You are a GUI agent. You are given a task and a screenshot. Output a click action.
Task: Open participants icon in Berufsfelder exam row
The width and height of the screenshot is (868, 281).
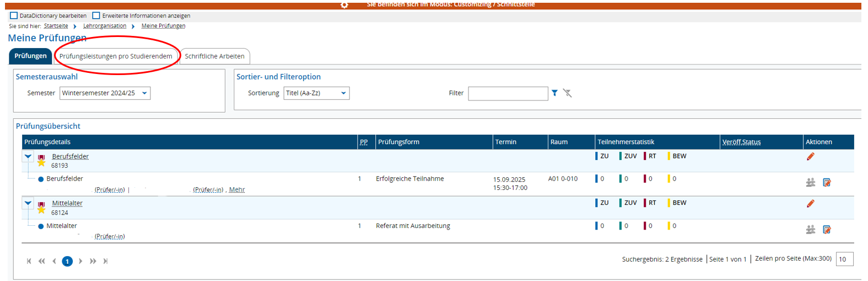click(x=810, y=182)
